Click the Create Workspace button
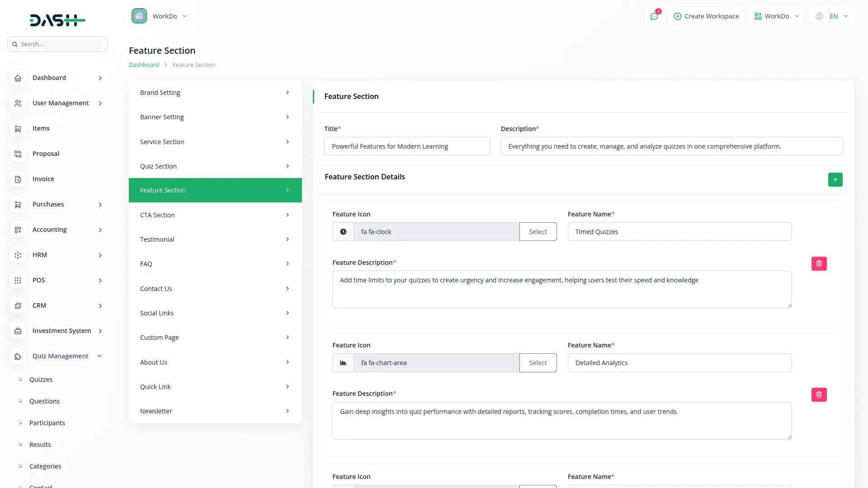Viewport: 868px width, 488px height. click(x=706, y=16)
